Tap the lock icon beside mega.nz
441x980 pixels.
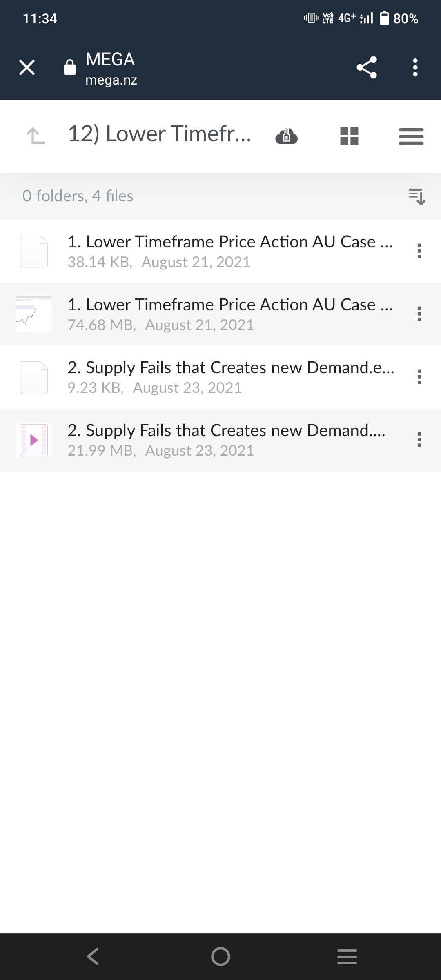pyautogui.click(x=70, y=67)
